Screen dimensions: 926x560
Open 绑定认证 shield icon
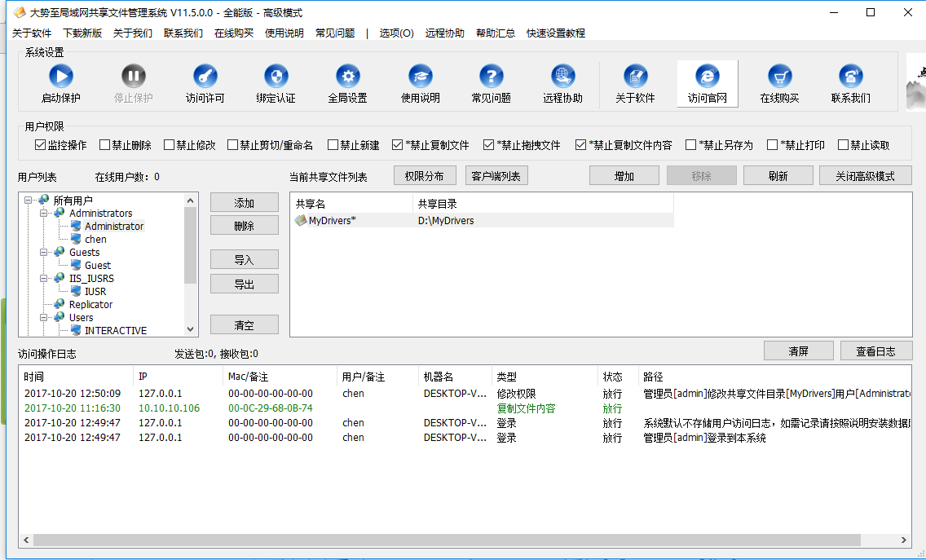276,76
